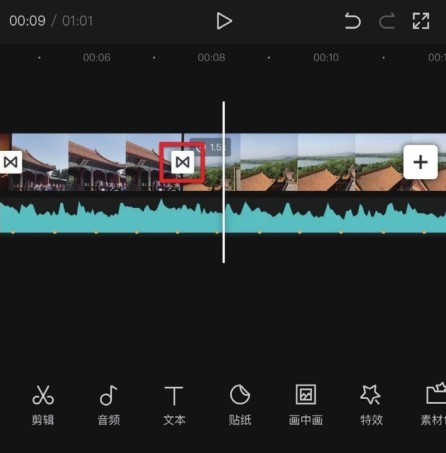
Task: Open the 贴纸 sticker panel
Action: (x=240, y=405)
